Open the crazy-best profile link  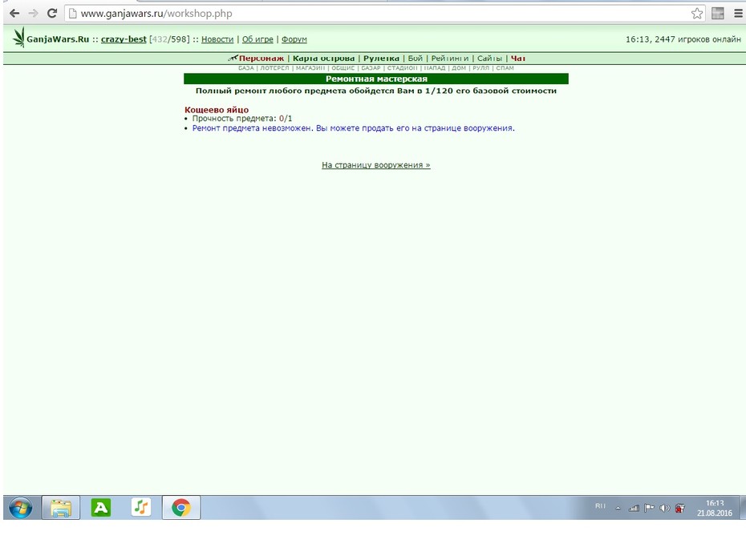(124, 39)
